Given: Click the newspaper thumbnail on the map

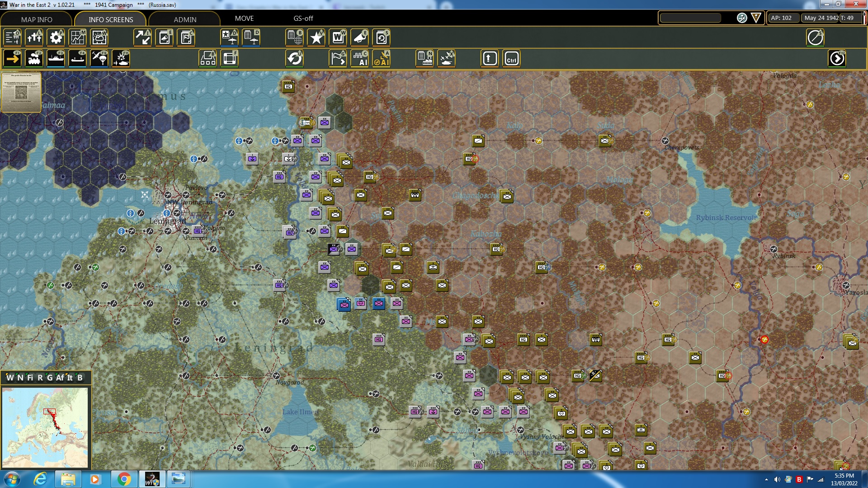Looking at the screenshot, I should pos(21,92).
